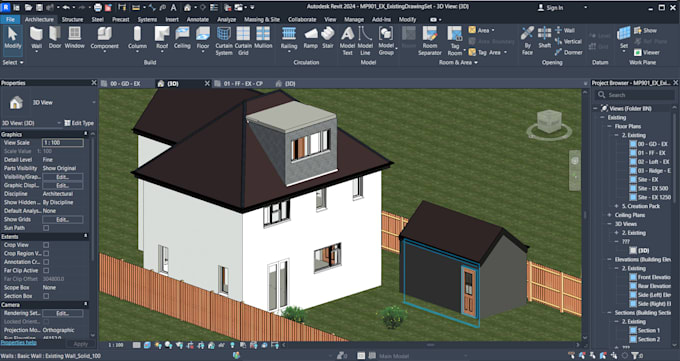The height and width of the screenshot is (361, 680).
Task: Select the Door tool
Action: point(55,37)
